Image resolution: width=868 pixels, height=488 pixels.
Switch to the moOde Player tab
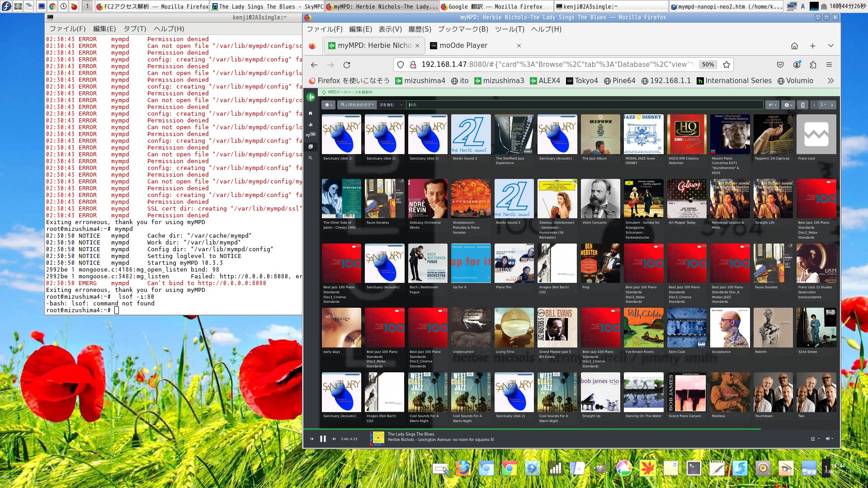(x=463, y=46)
